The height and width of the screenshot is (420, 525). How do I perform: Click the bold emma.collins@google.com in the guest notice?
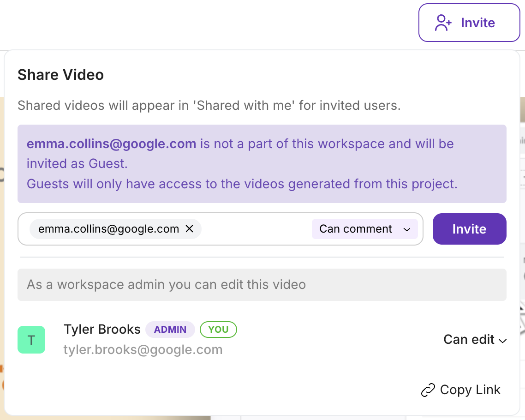(111, 144)
